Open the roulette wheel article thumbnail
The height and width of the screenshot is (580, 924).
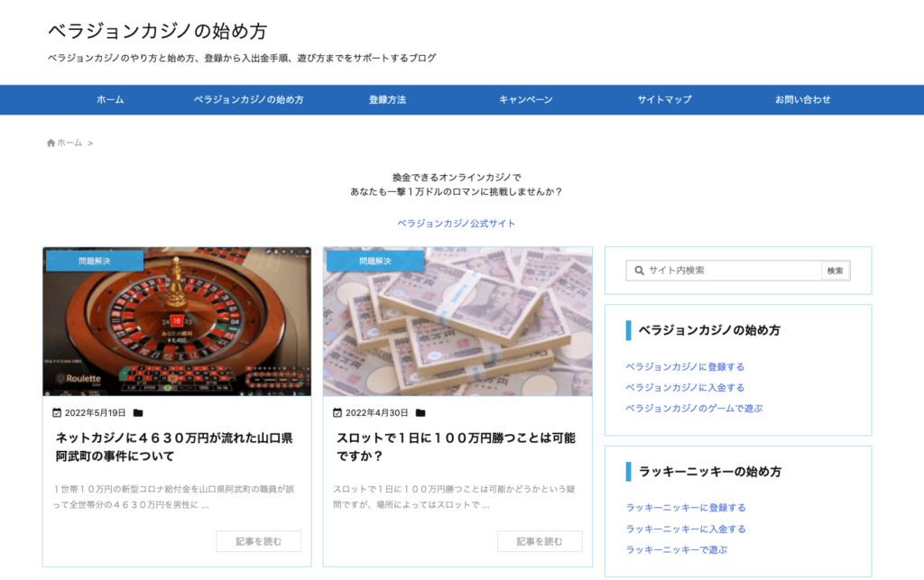[177, 321]
